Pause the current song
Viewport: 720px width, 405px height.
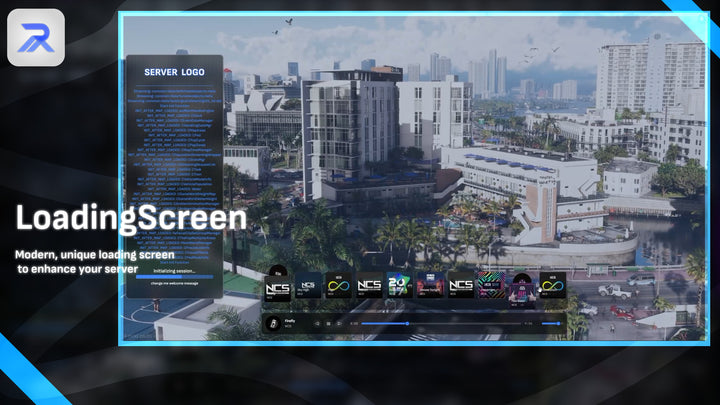(328, 324)
